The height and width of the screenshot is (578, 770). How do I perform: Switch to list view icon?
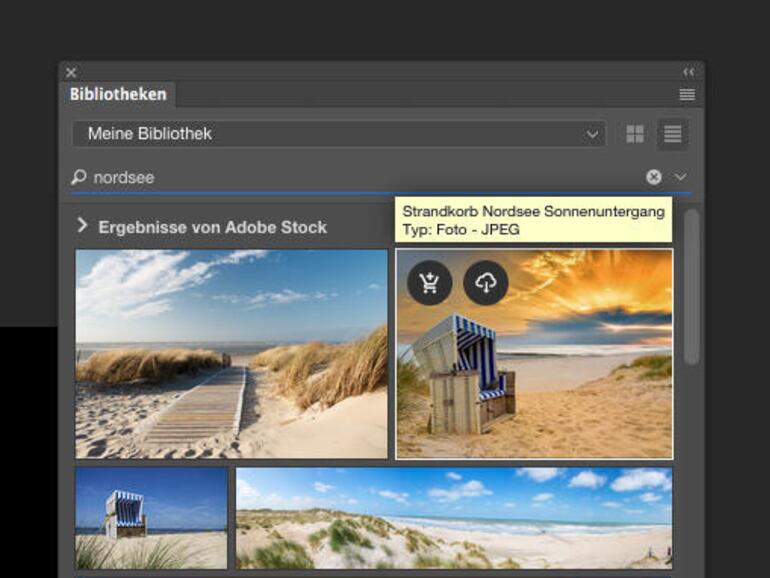(672, 134)
